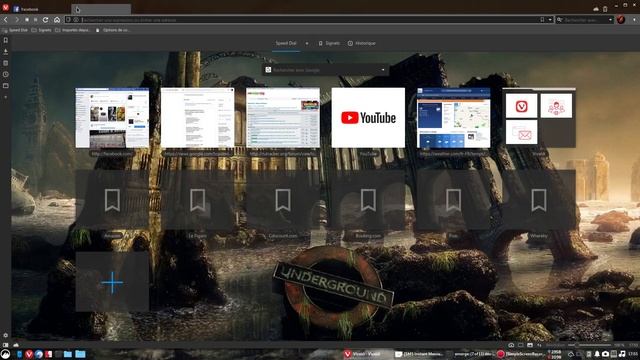
Task: Toggle images display icon in status bar
Action: point(530,345)
